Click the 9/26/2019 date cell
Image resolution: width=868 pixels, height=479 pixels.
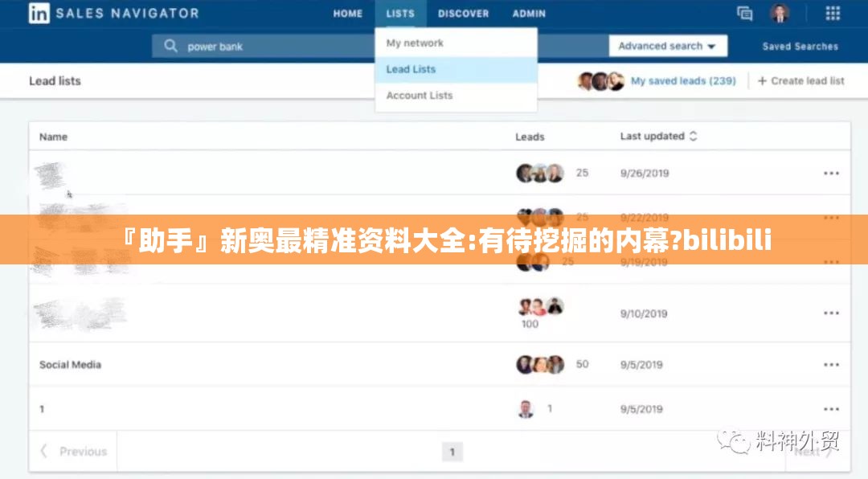click(x=645, y=174)
